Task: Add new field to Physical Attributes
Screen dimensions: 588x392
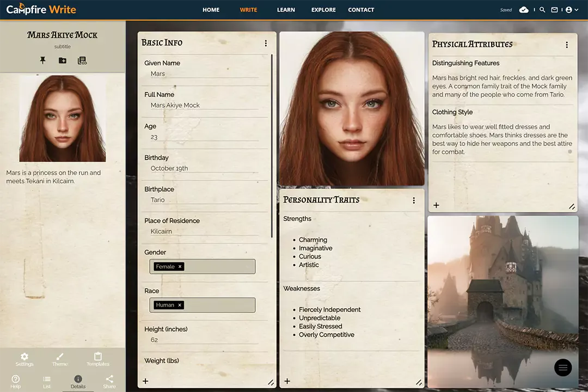Action: click(436, 205)
